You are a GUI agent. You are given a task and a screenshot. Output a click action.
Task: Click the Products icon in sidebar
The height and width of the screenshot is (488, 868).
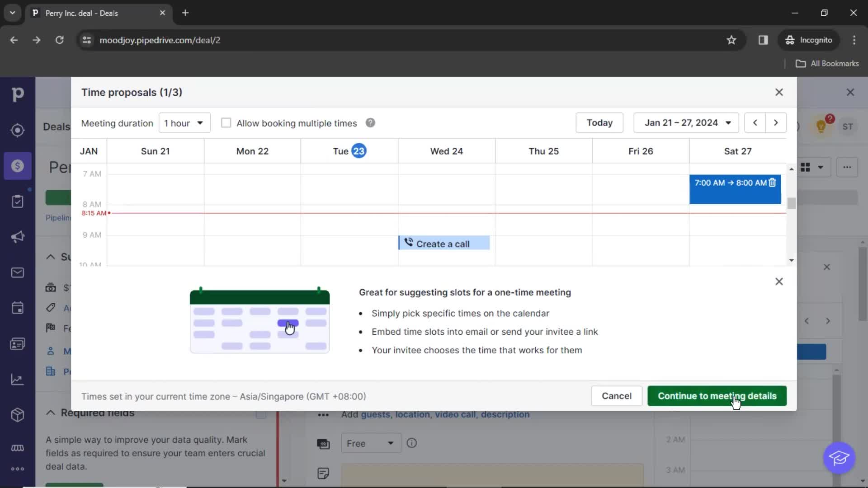[17, 415]
